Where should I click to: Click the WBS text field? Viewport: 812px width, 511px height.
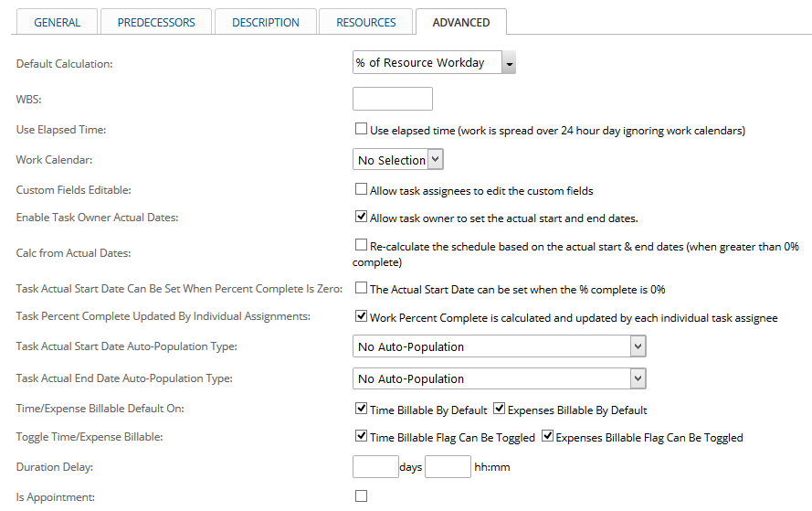[x=393, y=99]
